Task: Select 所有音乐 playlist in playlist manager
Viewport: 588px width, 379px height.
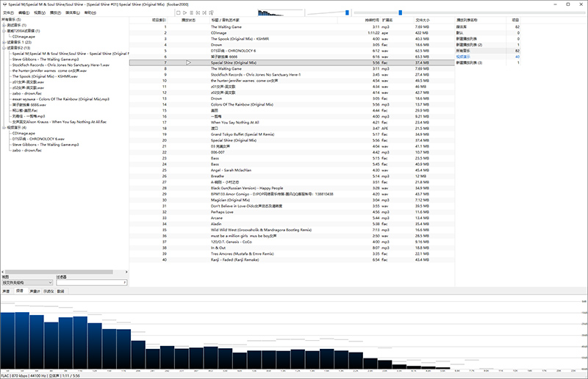Action: click(487, 51)
